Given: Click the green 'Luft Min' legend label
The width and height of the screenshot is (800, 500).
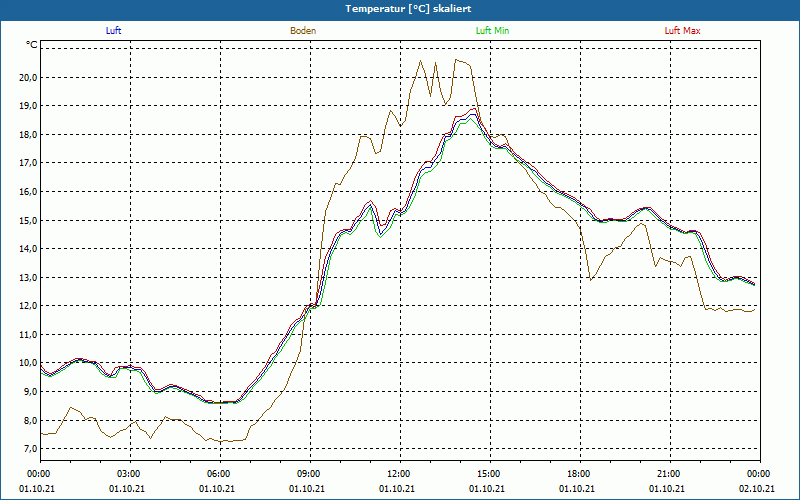Looking at the screenshot, I should point(492,31).
